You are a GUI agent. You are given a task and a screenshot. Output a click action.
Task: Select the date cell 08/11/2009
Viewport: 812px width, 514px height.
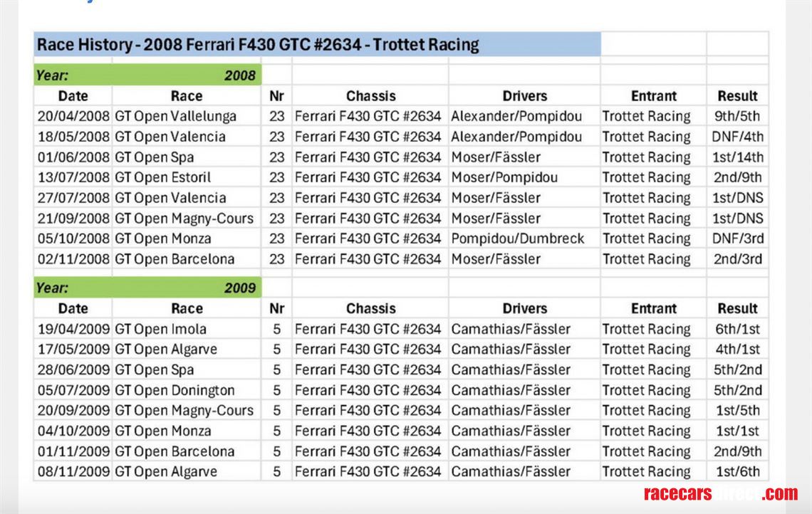[x=73, y=471]
